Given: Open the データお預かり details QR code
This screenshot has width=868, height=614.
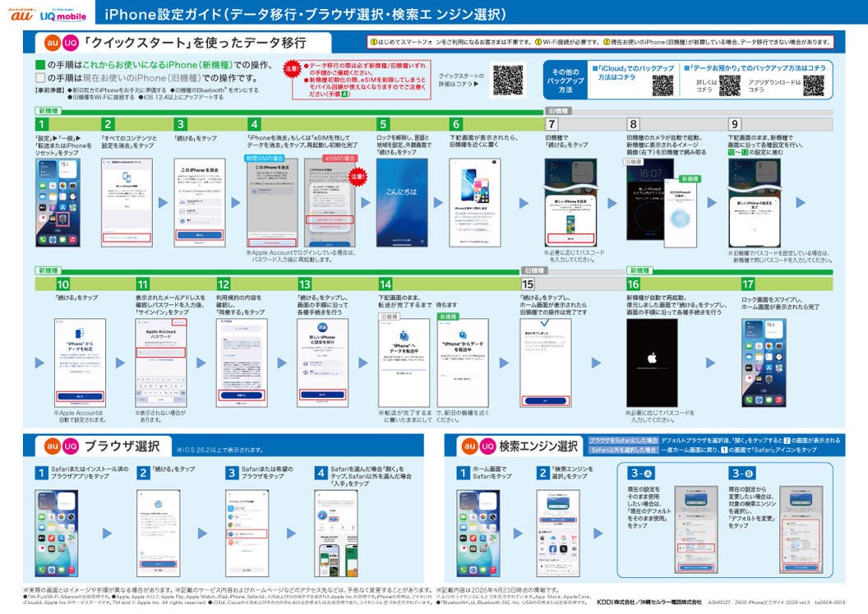Looking at the screenshot, I should click(x=729, y=85).
